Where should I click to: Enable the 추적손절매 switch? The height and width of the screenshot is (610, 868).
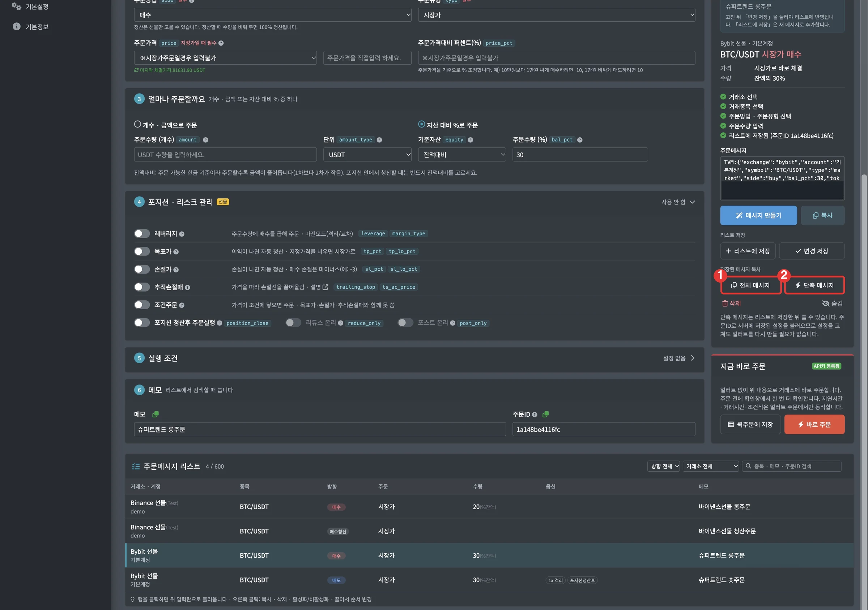pos(142,287)
